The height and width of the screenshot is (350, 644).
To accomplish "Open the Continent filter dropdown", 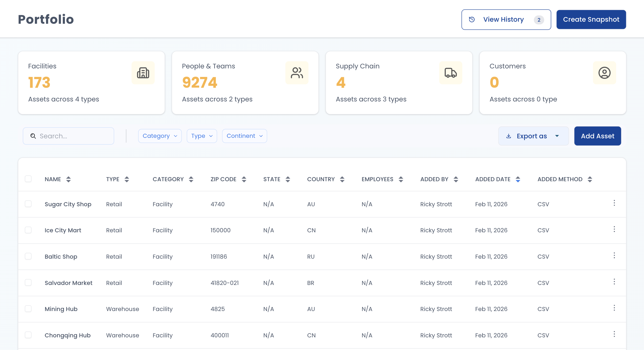I will (244, 136).
